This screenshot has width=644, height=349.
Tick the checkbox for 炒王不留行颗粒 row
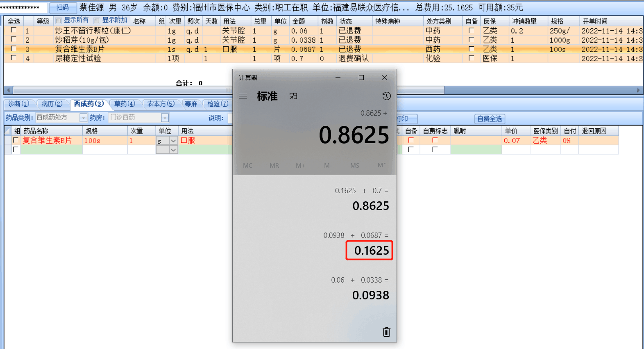tap(14, 30)
